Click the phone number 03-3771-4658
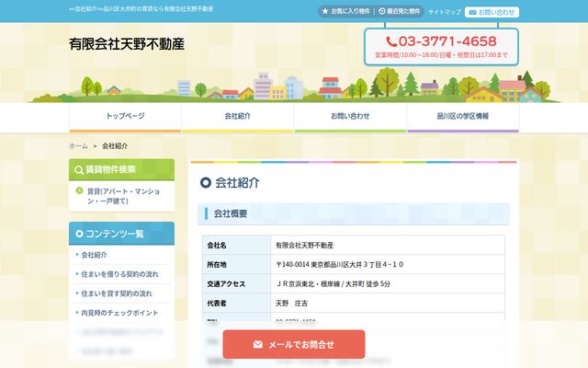 point(447,41)
